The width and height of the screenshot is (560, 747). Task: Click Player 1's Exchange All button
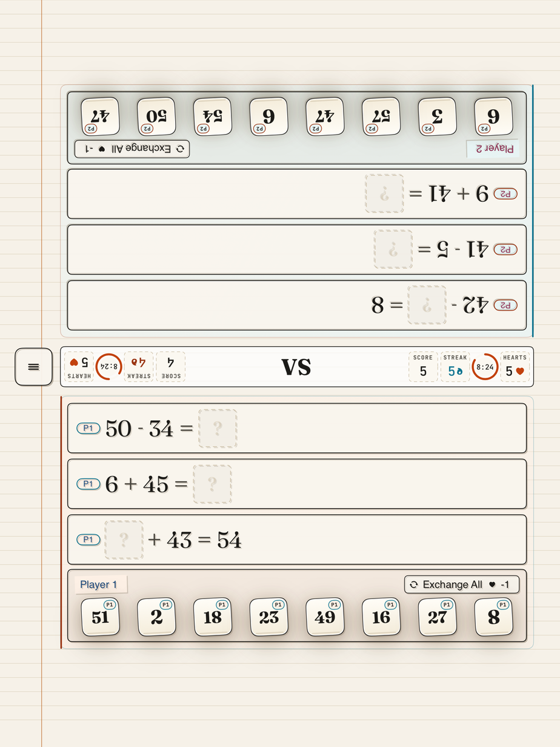(x=462, y=585)
